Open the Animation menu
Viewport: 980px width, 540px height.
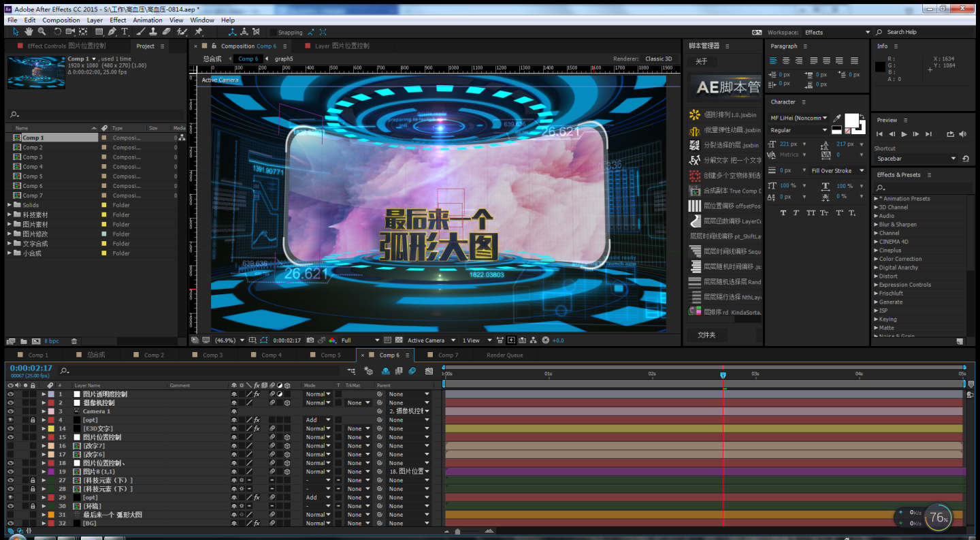click(x=148, y=20)
